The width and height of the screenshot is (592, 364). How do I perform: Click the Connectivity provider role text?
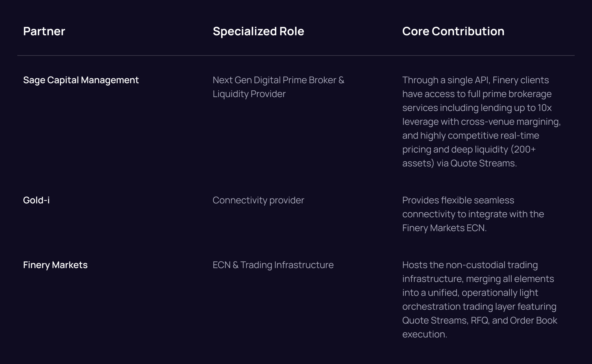point(258,200)
